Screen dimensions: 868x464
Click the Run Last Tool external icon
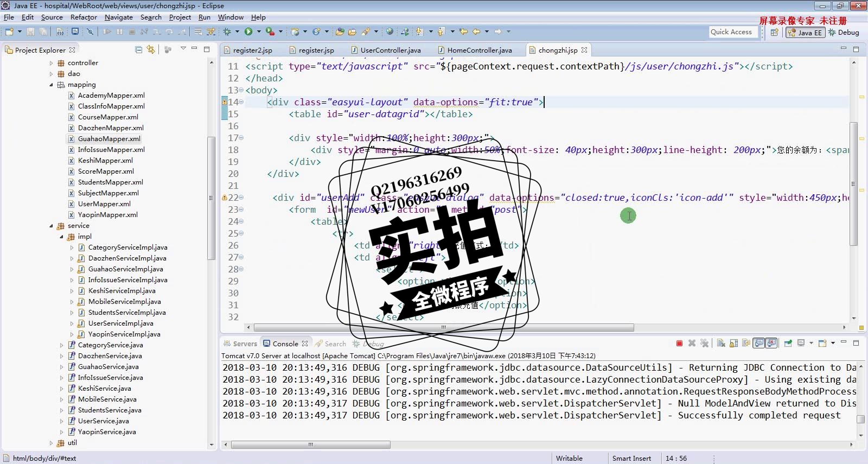pyautogui.click(x=270, y=31)
